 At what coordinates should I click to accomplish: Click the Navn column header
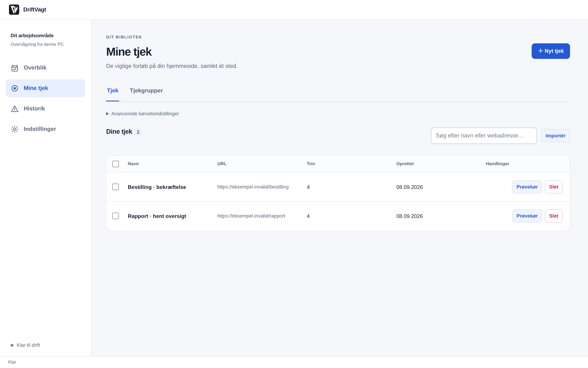pos(133,164)
